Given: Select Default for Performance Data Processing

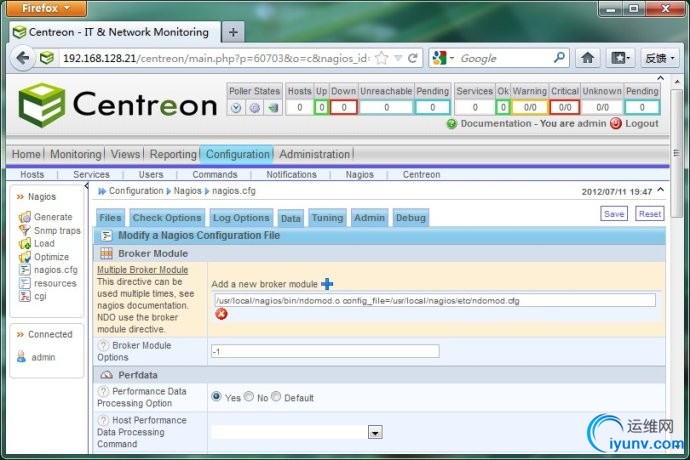Looking at the screenshot, I should (x=276, y=397).
